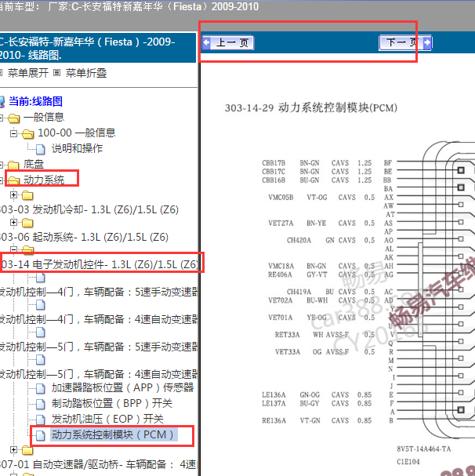Viewport: 475px width, 476px height.
Task: Click page icon above 4门 4速自动变速器 row
Action: point(41,305)
